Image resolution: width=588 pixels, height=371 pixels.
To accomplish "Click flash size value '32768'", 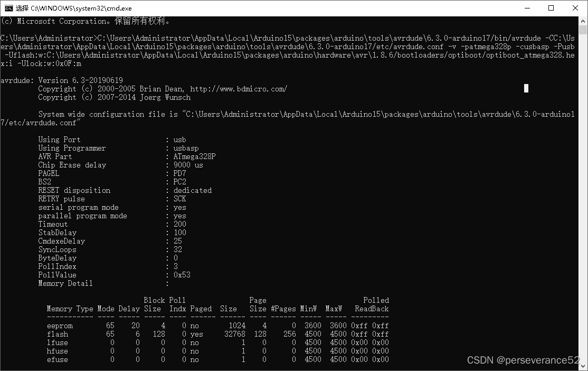I will tap(235, 334).
